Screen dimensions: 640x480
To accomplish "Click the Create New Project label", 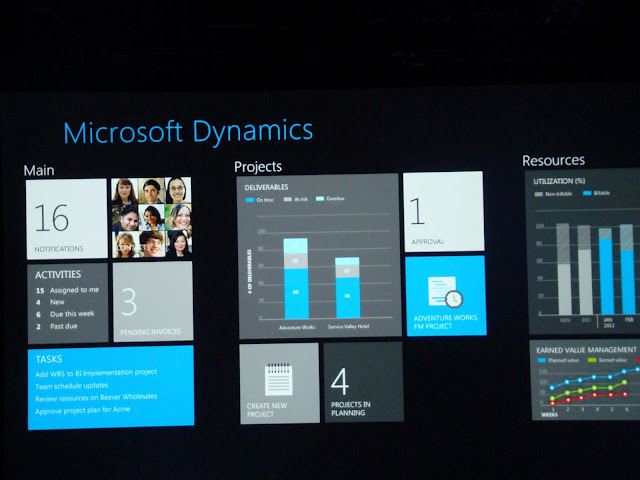I will [267, 409].
